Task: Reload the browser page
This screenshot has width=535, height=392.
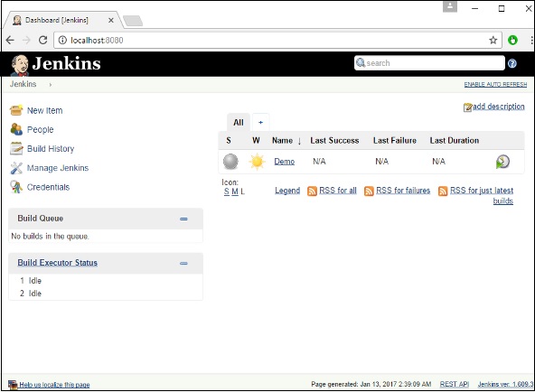Action: [43, 41]
